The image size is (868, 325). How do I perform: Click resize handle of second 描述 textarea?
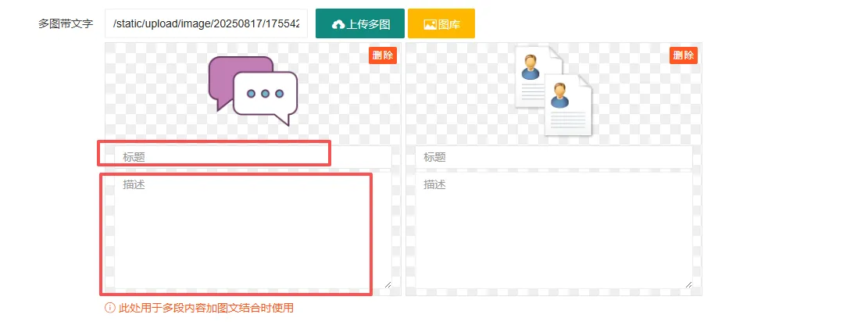[x=688, y=284]
